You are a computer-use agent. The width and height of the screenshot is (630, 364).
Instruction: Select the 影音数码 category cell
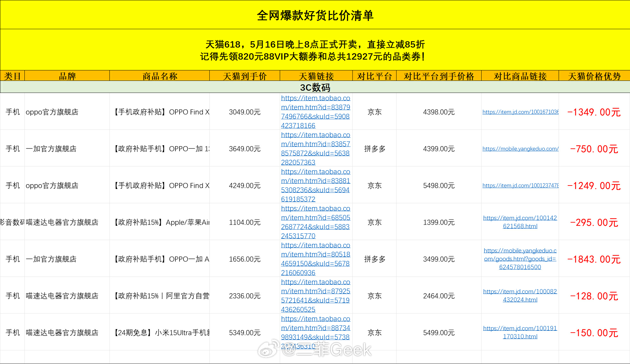point(12,222)
